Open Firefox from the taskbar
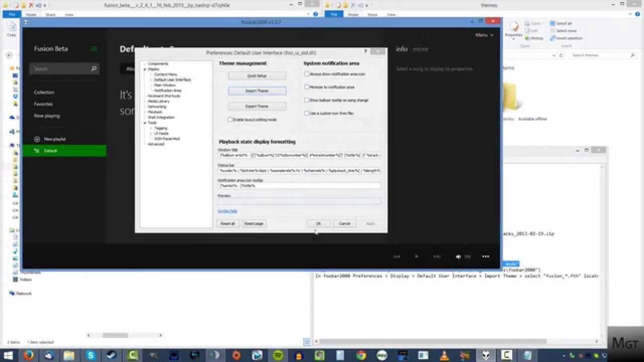 28,355
